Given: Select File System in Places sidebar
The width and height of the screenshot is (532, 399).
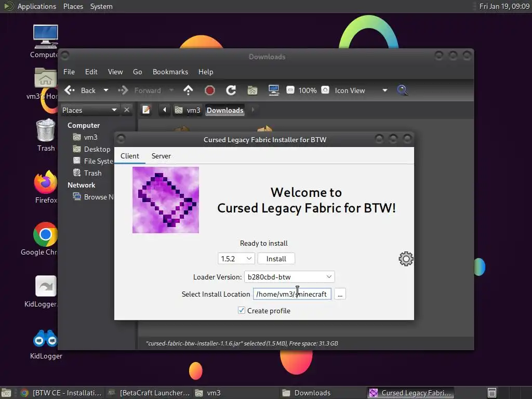Looking at the screenshot, I should (x=93, y=161).
